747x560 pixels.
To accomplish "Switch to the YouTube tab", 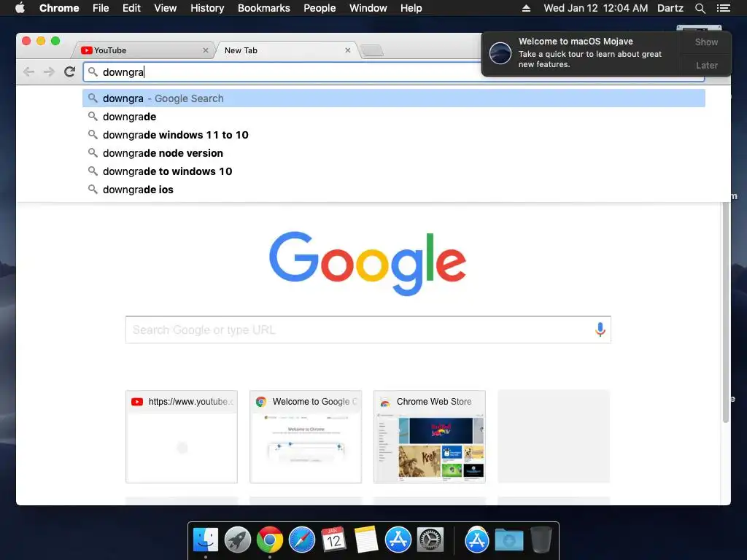I will (x=143, y=50).
